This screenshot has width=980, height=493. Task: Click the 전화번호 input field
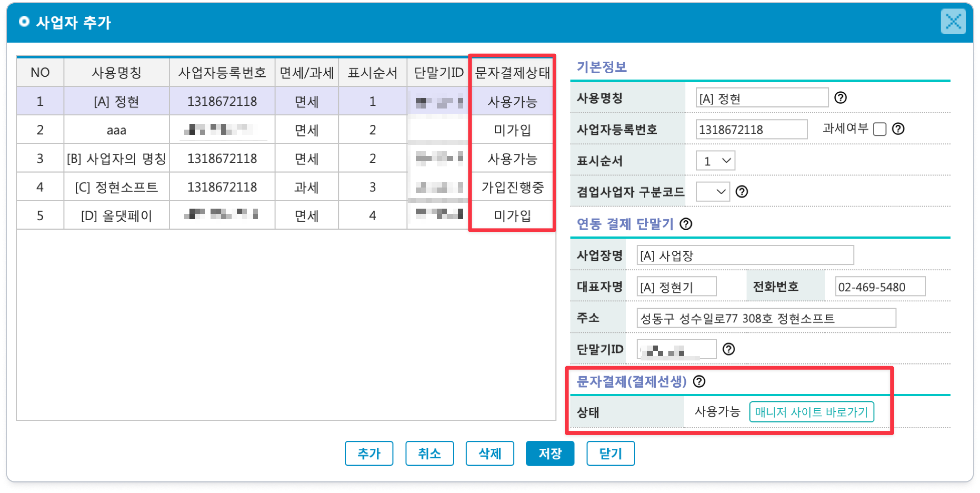880,287
